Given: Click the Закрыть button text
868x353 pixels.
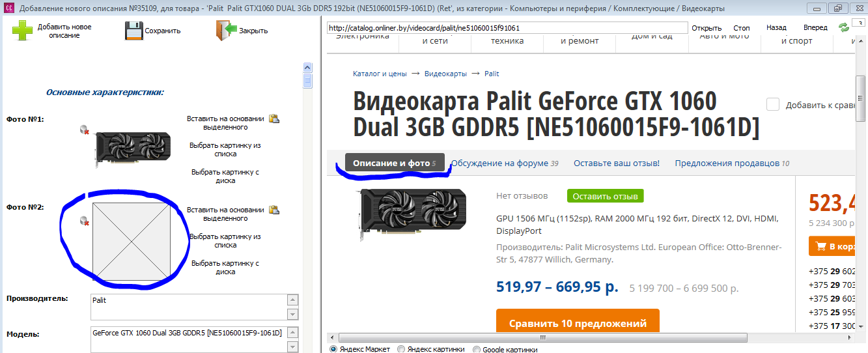Looking at the screenshot, I should click(x=253, y=31).
